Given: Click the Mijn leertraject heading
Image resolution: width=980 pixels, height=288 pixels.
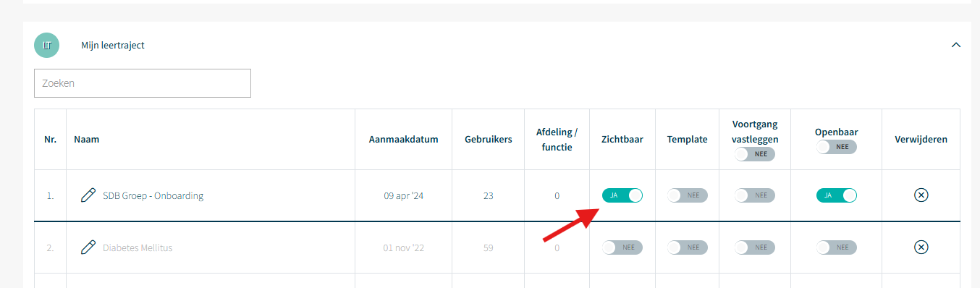Looking at the screenshot, I should click(113, 45).
